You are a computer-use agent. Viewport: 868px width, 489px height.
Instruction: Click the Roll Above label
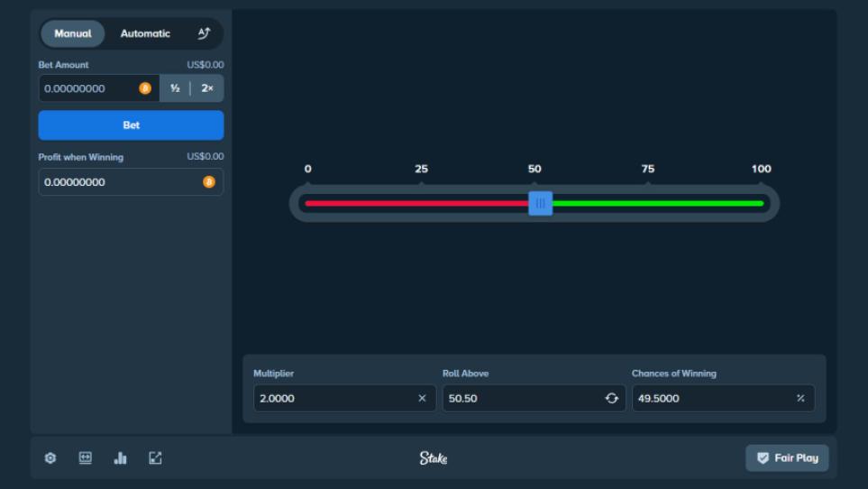click(x=466, y=374)
